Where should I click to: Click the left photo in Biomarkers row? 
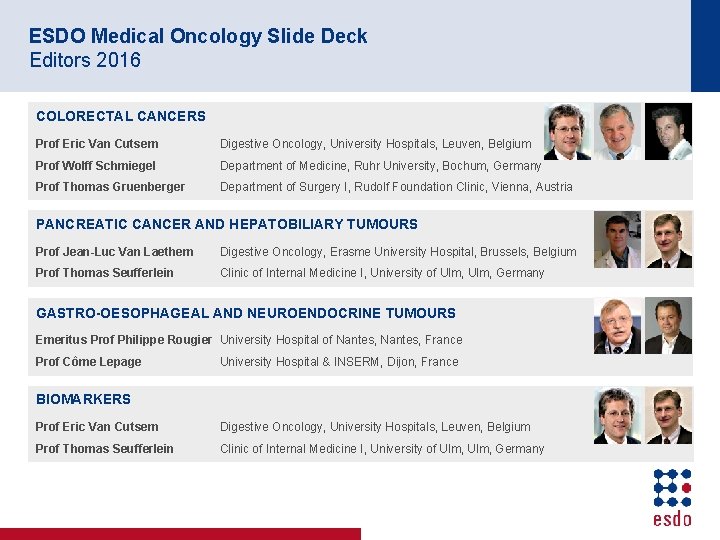point(617,416)
